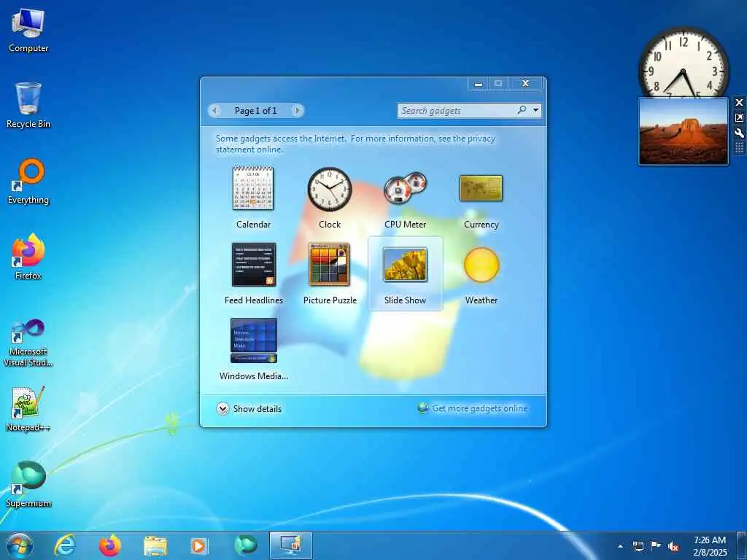
Task: Open Supermium from the taskbar
Action: [x=246, y=545]
